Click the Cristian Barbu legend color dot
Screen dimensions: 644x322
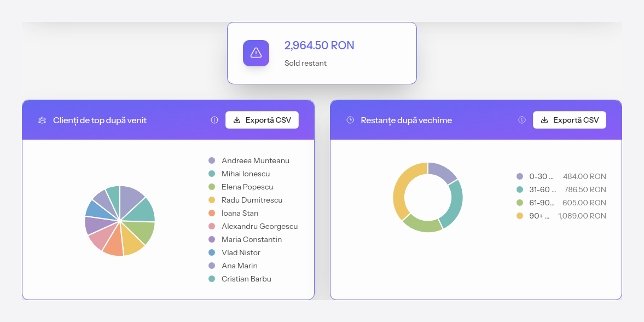(212, 279)
